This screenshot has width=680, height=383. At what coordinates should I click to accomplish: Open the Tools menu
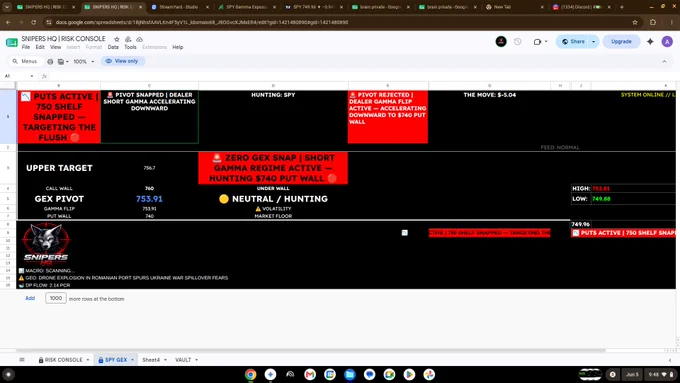coord(130,47)
